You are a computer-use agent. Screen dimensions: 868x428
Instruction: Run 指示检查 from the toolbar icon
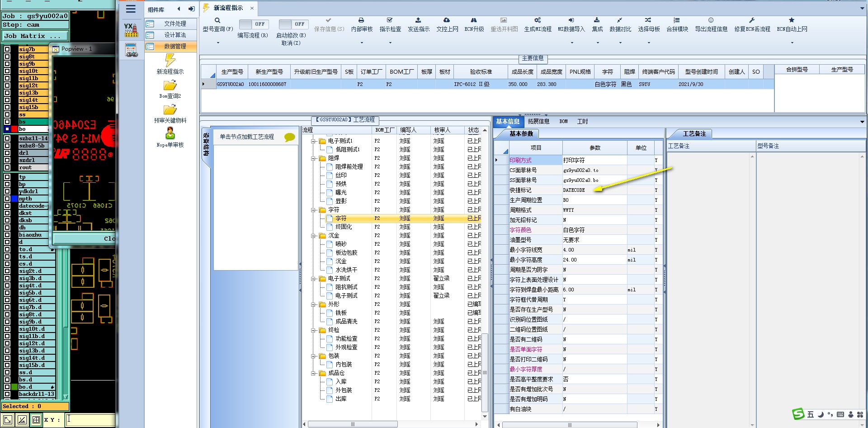390,20
